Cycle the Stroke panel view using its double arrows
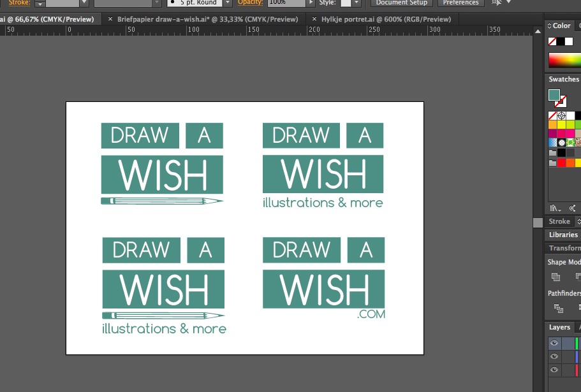 pyautogui.click(x=579, y=221)
